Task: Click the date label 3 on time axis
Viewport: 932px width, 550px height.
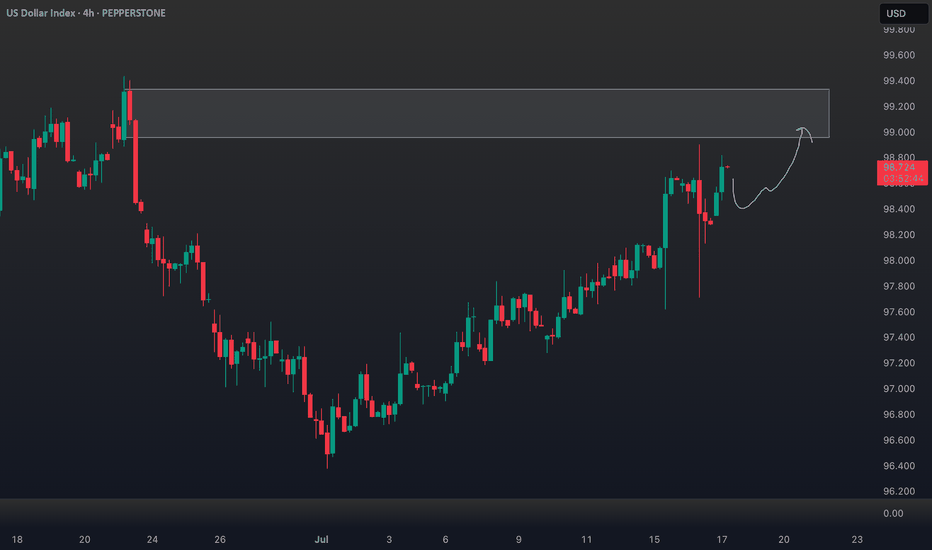Action: [x=389, y=539]
